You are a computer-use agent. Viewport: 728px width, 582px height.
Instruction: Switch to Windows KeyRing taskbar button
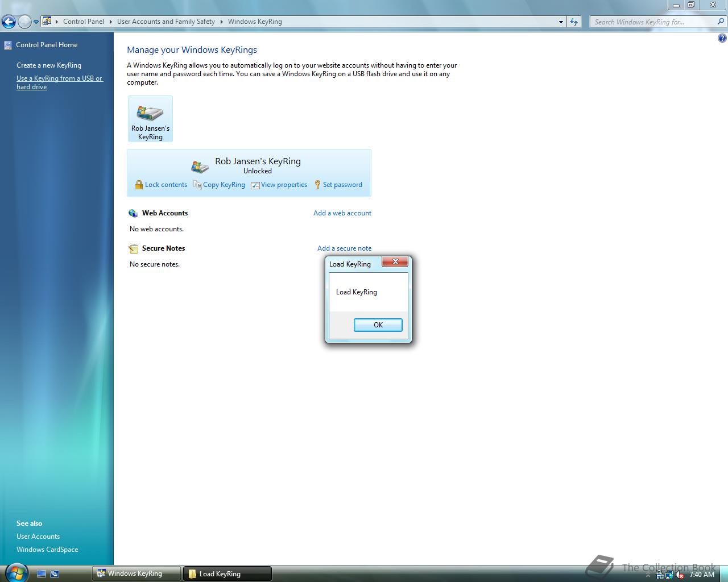[x=136, y=573]
